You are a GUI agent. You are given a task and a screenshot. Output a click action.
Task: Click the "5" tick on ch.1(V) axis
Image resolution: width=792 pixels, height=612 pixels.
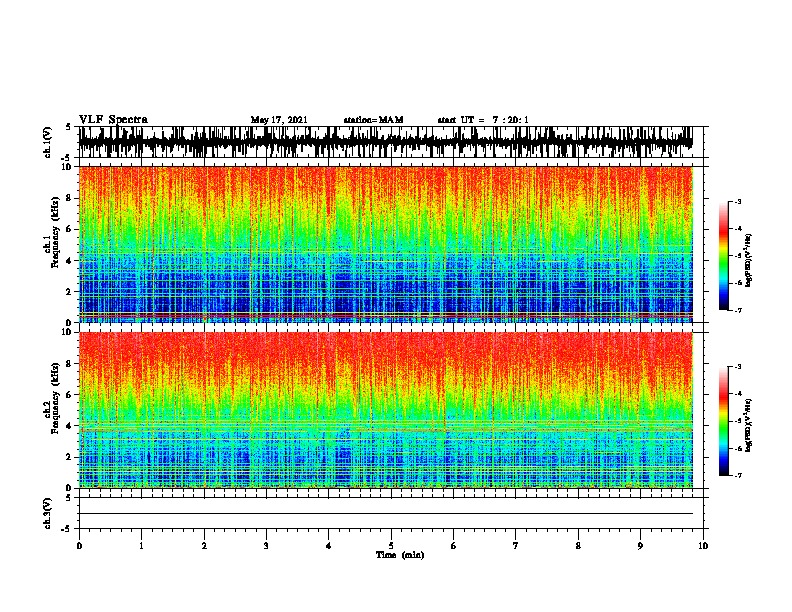(70, 127)
